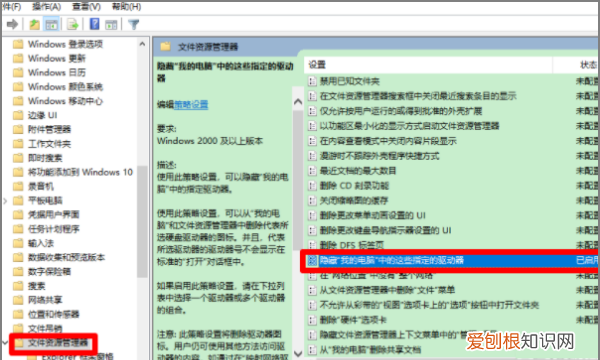Select 在内容查看模式中关闭内容片段显示 setting

[388, 141]
